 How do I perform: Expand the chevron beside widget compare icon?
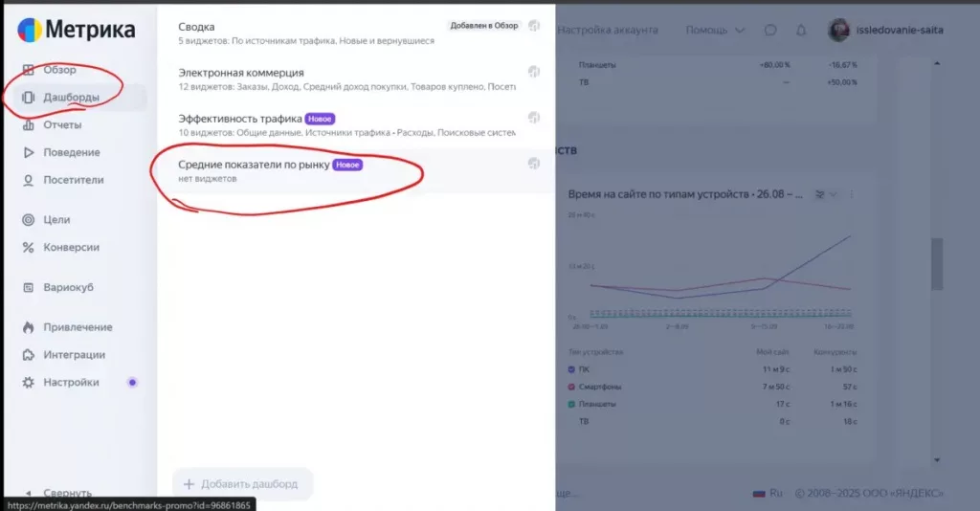pos(834,195)
